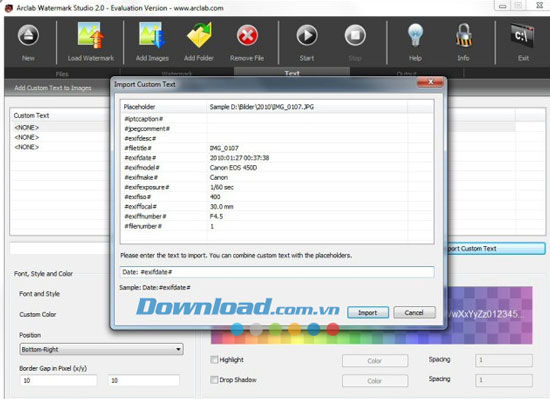The image size is (550, 399).
Task: Click the Custom Text column header
Action: [x=60, y=115]
